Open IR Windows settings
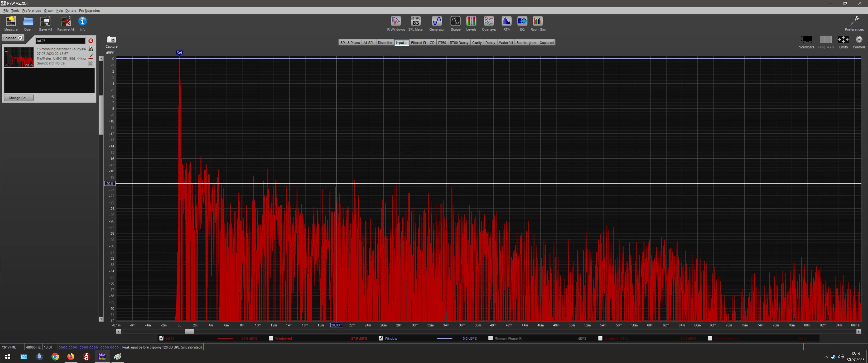This screenshot has height=363, width=868. click(396, 24)
